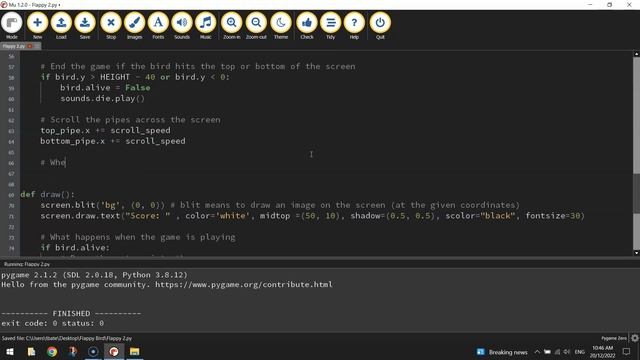This screenshot has width=640, height=360.
Task: Open the Images folder
Action: coord(134,26)
